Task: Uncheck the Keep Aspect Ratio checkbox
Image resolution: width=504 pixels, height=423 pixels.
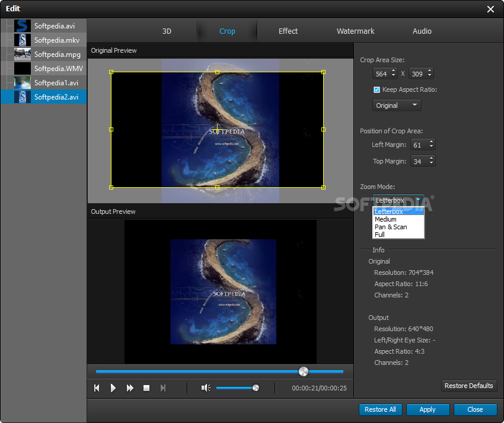Action: (377, 90)
